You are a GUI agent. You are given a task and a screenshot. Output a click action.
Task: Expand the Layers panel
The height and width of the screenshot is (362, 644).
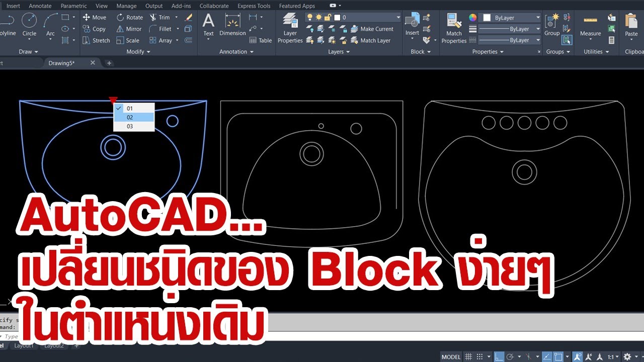tap(339, 52)
